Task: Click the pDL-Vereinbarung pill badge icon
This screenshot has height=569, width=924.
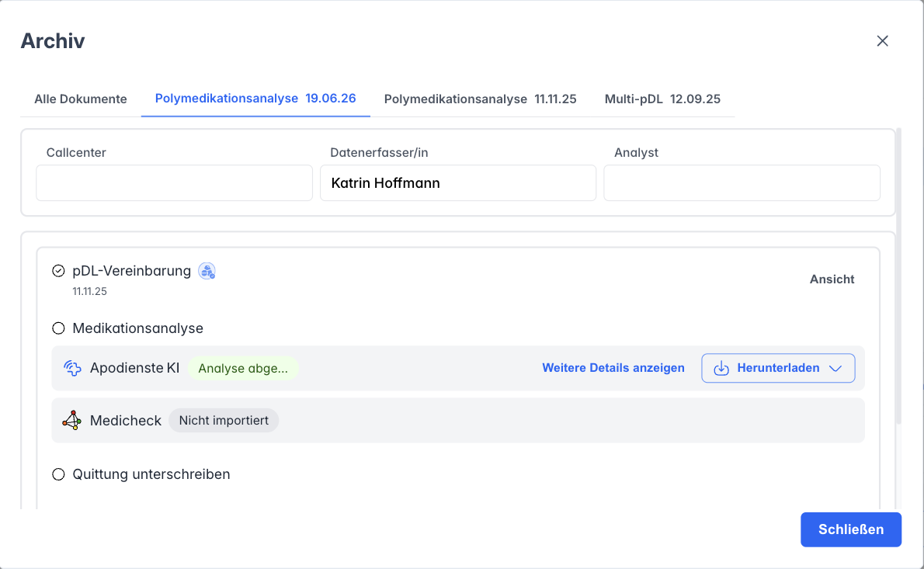Action: [207, 271]
